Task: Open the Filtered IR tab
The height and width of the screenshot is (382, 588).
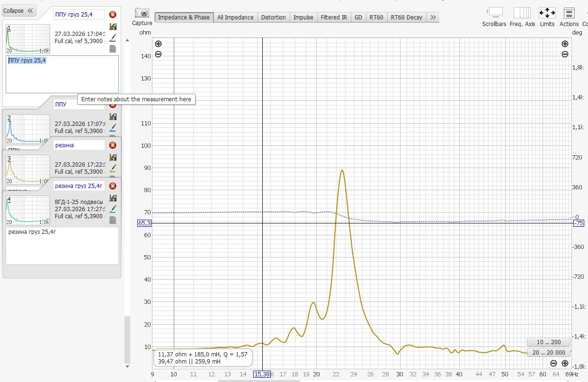Action: (334, 18)
